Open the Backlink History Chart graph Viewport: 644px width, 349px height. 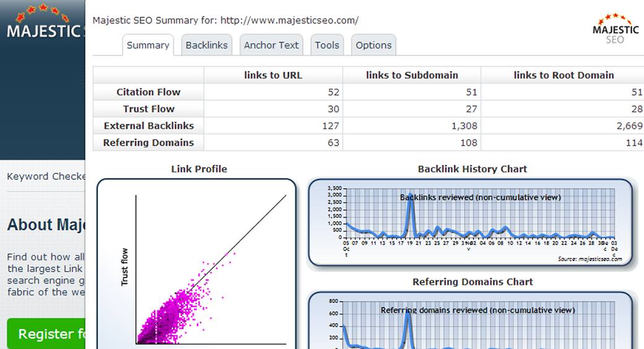tap(472, 223)
